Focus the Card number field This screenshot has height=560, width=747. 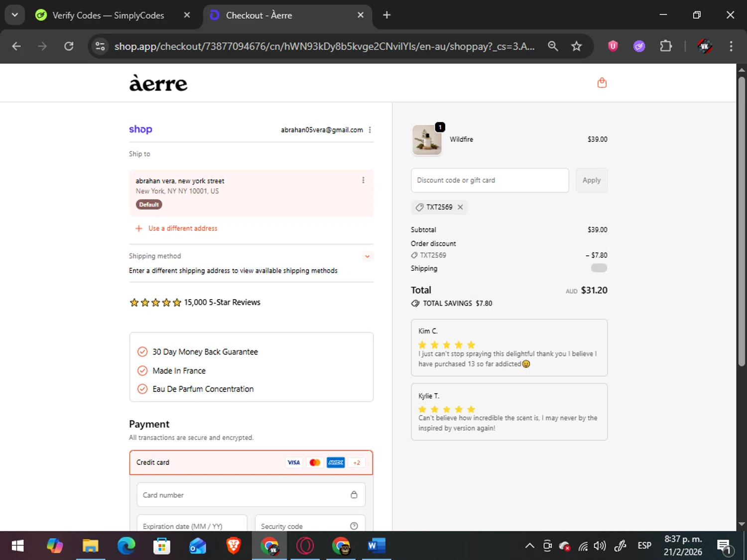(x=251, y=495)
